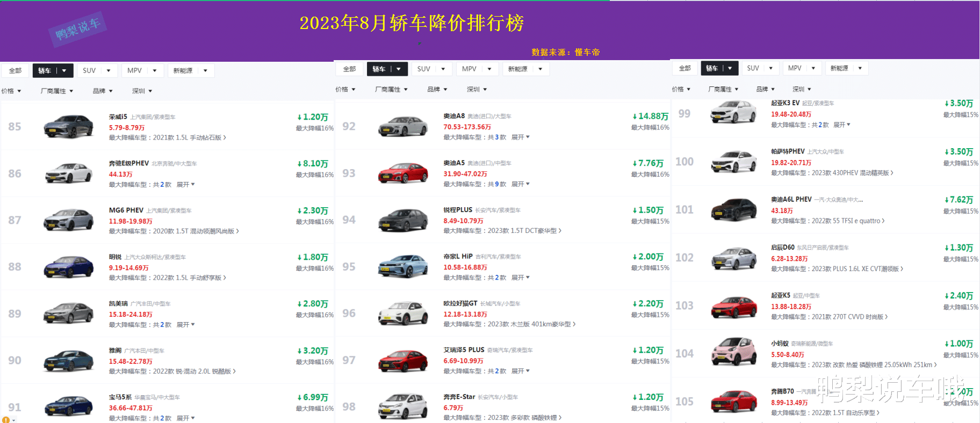Expand the models list for 艾瑞泽5 PLUS

(x=520, y=371)
